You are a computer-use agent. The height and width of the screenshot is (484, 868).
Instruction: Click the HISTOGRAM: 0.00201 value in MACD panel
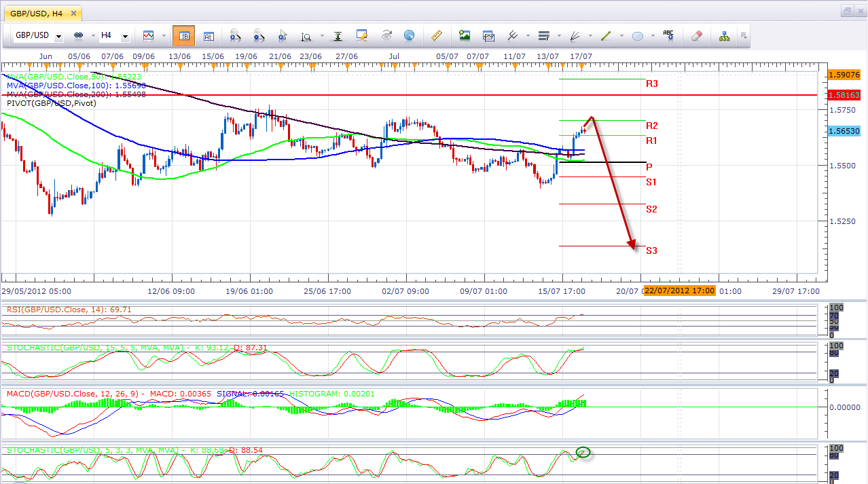[x=333, y=394]
